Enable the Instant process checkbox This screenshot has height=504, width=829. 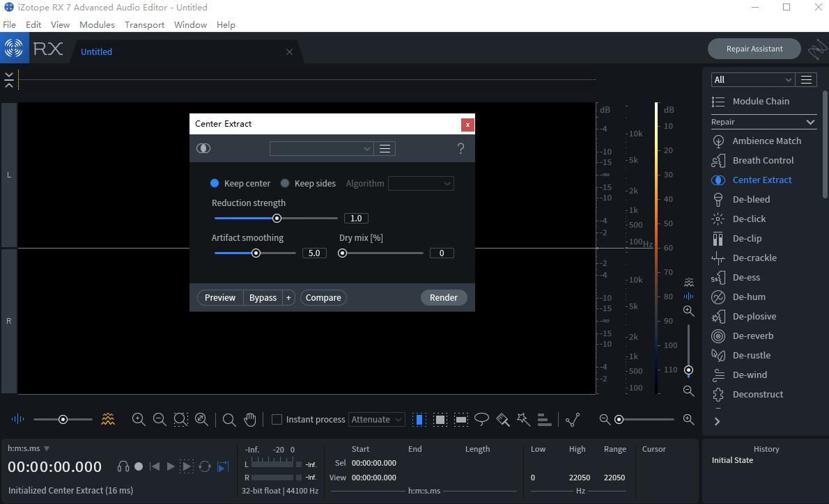(x=277, y=420)
